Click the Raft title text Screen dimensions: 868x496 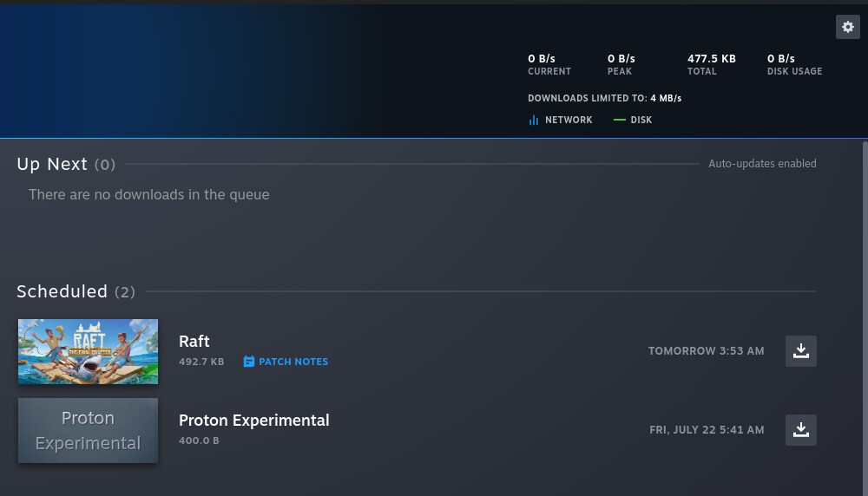pos(194,341)
